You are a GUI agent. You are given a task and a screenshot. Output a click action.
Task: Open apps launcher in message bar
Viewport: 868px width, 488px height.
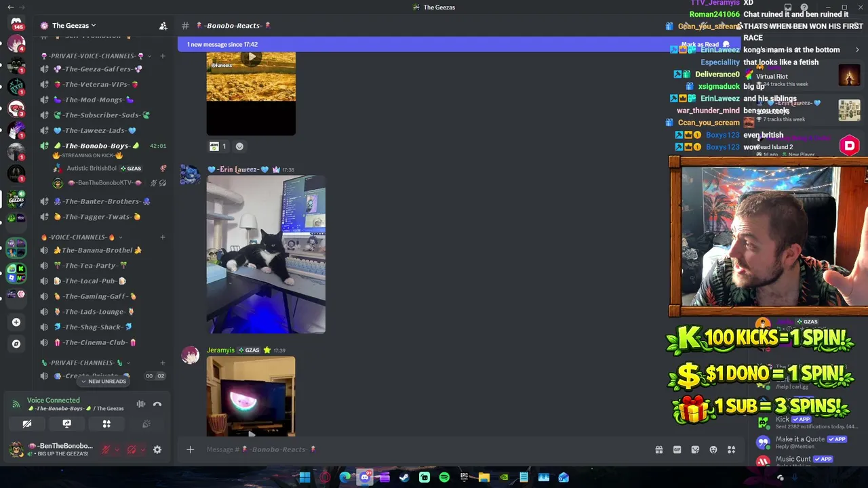pos(732,449)
